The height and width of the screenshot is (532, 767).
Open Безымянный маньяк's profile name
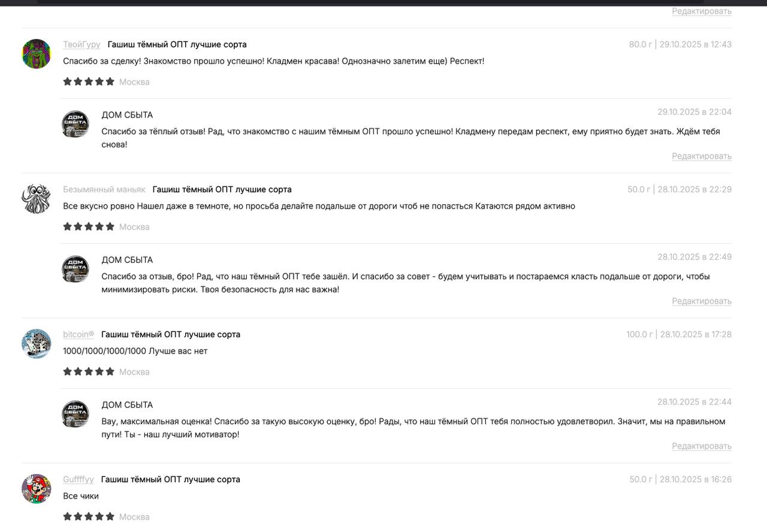click(x=104, y=189)
